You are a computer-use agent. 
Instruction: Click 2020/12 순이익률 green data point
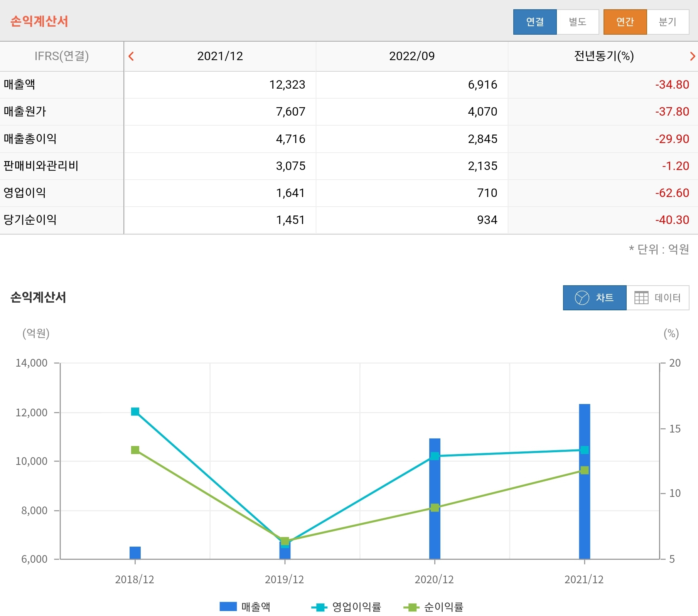pyautogui.click(x=435, y=508)
